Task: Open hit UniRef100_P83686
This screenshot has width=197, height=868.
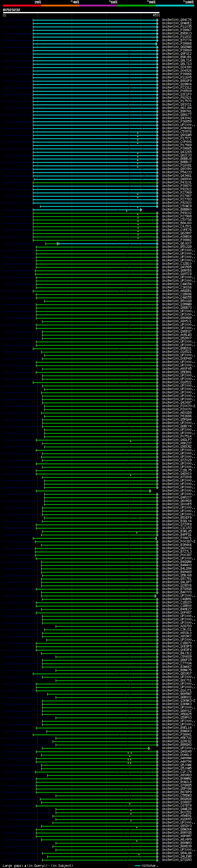Action: tap(177, 416)
